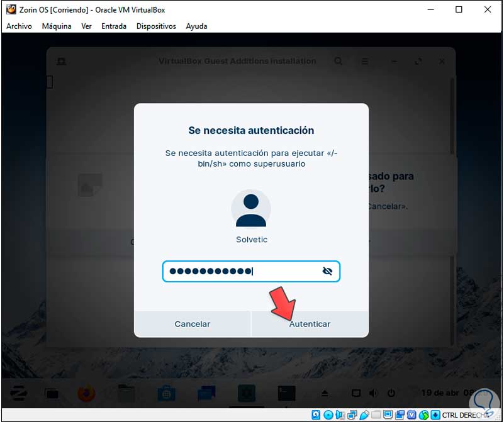Open the terminal hamburger menu
Image resolution: width=504 pixels, height=422 pixels.
coord(365,61)
